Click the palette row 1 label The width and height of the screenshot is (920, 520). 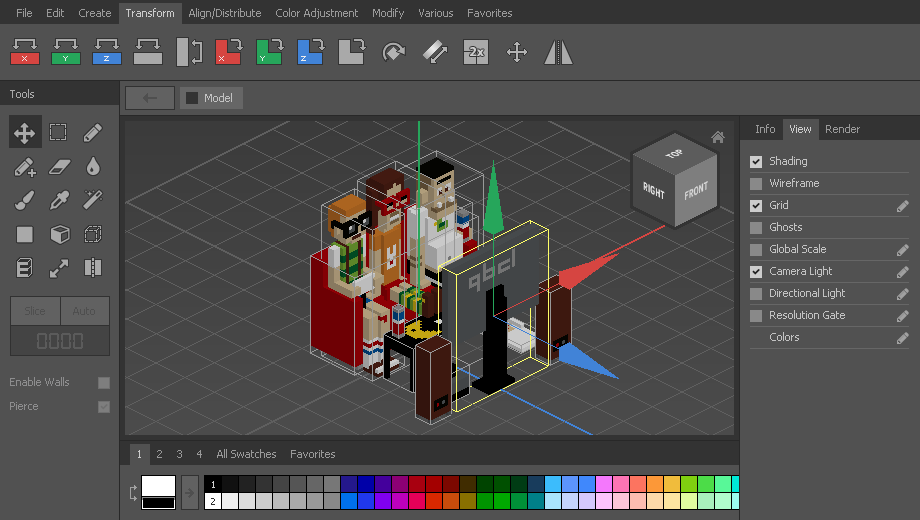(213, 484)
